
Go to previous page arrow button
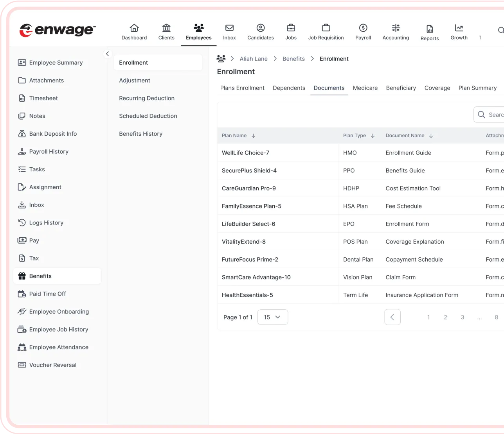392,317
